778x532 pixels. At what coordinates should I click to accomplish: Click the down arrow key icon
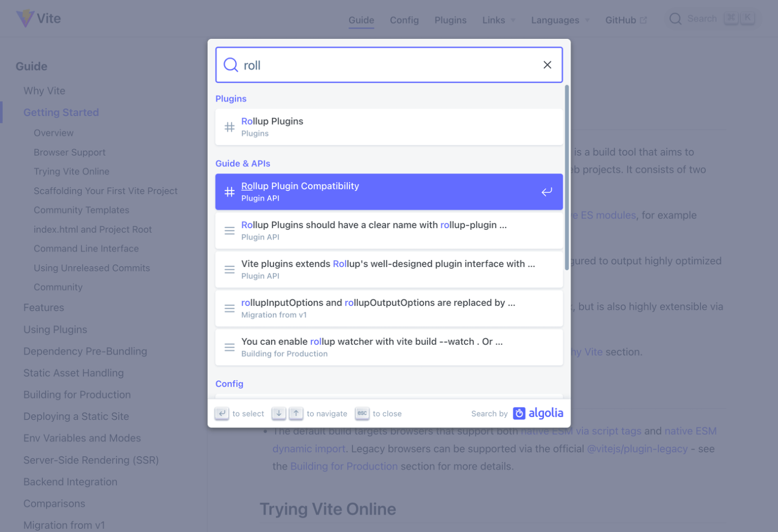(279, 413)
